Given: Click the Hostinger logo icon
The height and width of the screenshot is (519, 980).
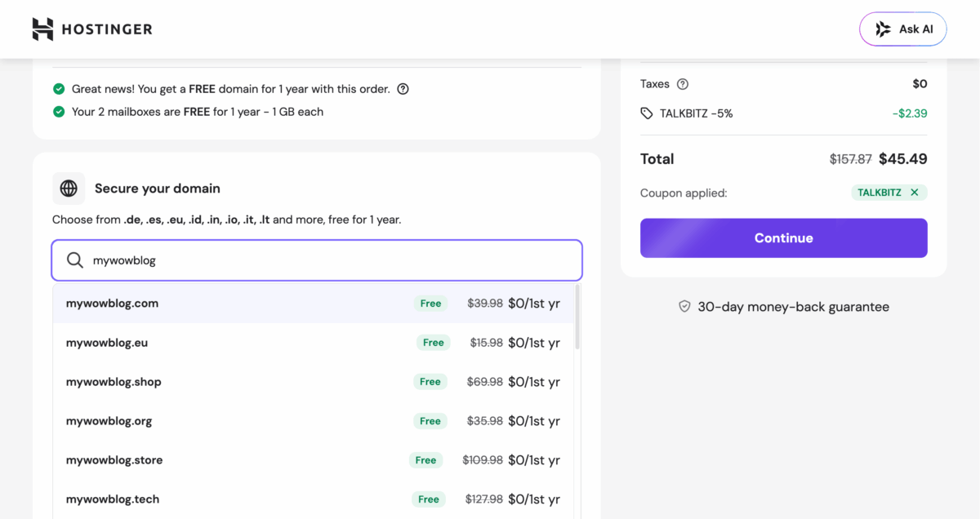Looking at the screenshot, I should [x=42, y=29].
